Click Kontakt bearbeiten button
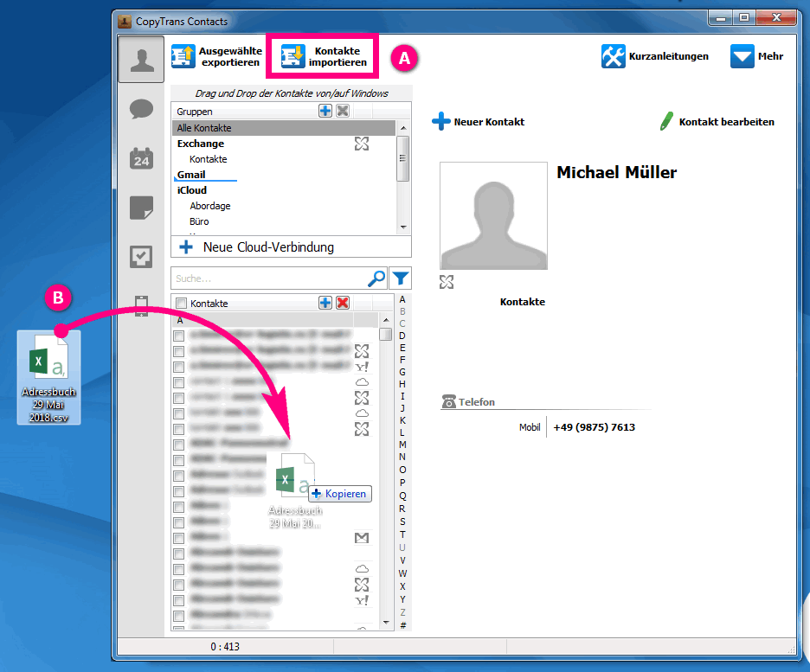 pyautogui.click(x=717, y=122)
